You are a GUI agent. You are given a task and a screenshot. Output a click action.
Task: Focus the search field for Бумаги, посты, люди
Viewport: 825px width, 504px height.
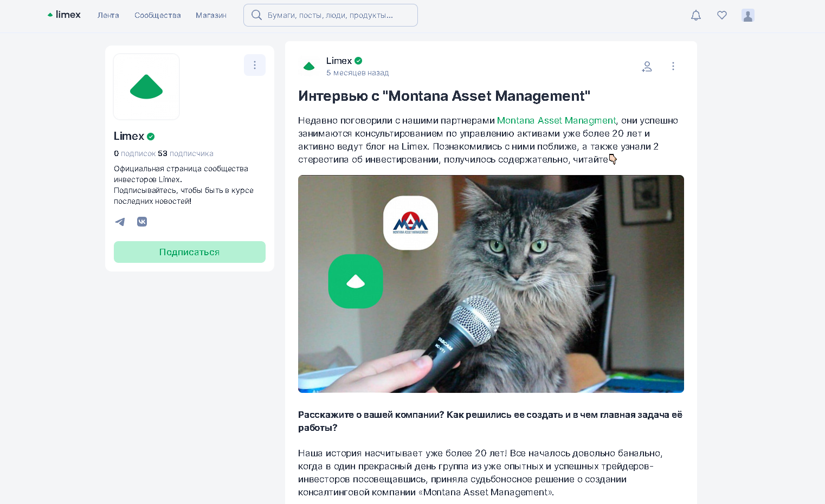(x=331, y=15)
